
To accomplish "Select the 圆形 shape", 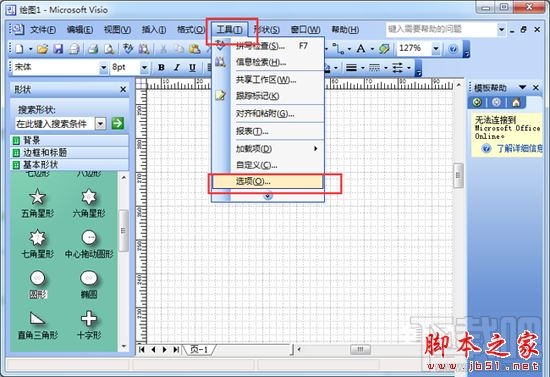I will click(x=38, y=285).
